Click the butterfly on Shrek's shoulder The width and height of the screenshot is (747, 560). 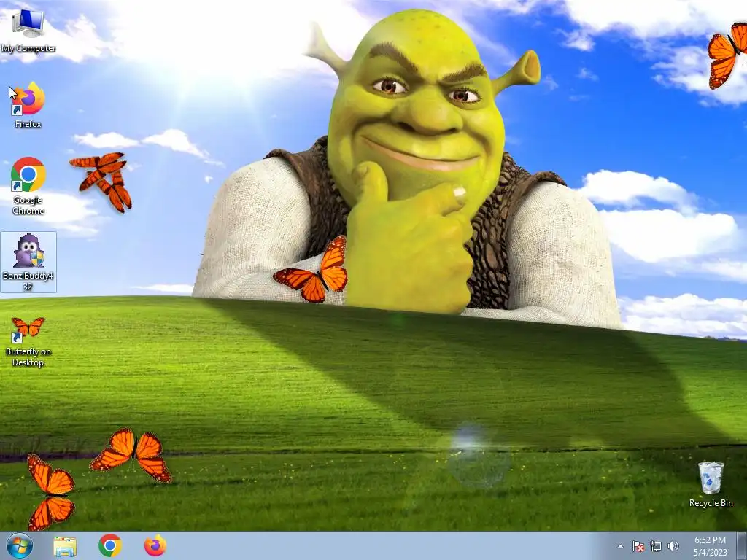311,271
